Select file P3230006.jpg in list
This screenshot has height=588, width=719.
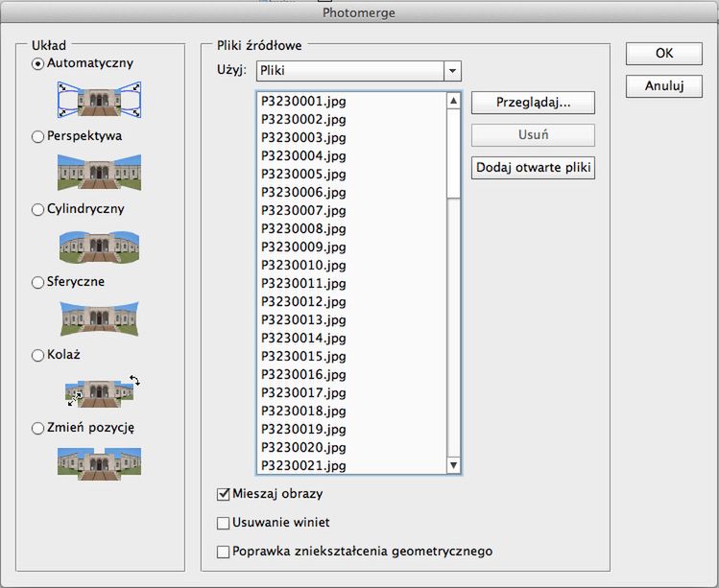(351, 193)
